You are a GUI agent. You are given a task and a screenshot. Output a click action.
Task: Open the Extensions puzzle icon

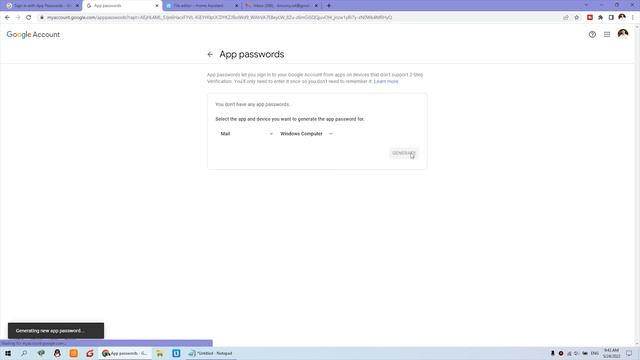[600, 18]
